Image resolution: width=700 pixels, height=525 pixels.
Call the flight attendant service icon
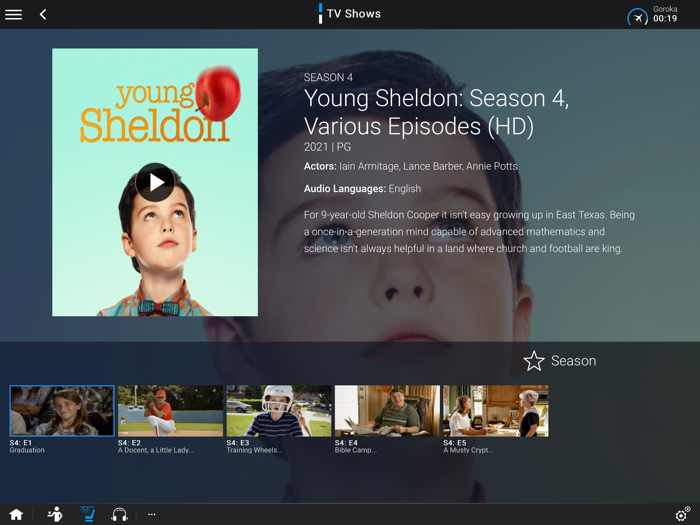point(55,514)
